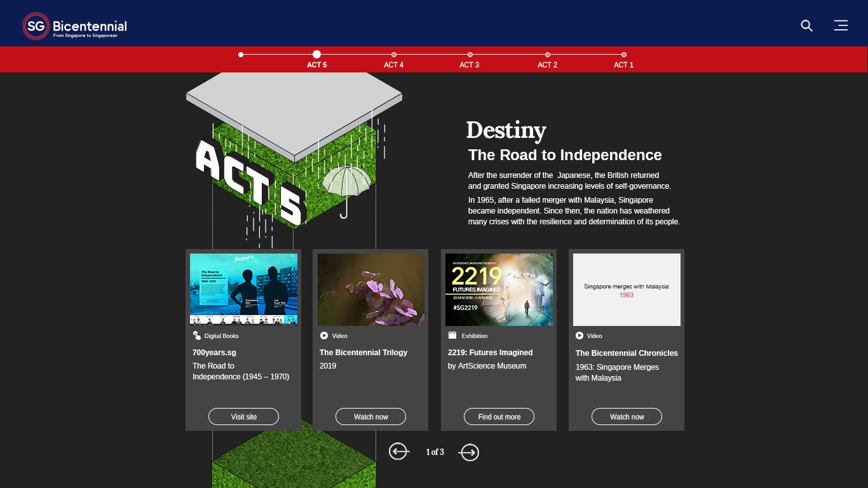Viewport: 868px width, 488px height.
Task: Open the hamburger menu
Action: [x=841, y=25]
